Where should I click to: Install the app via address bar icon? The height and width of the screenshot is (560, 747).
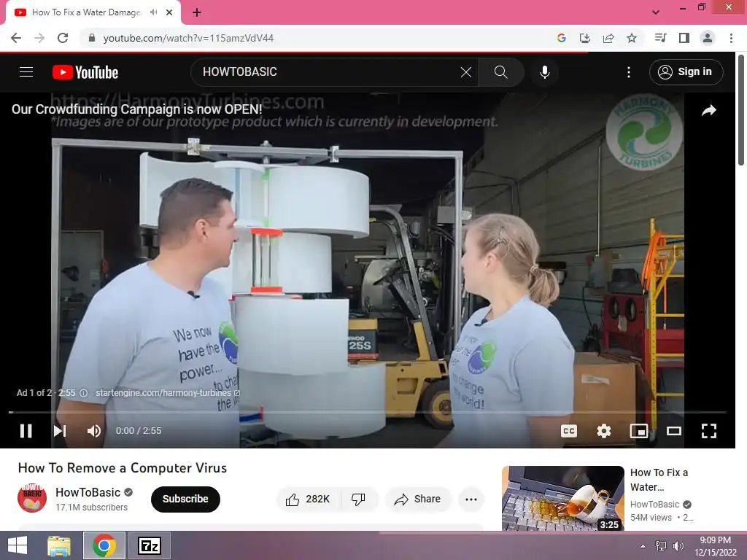[x=585, y=38]
